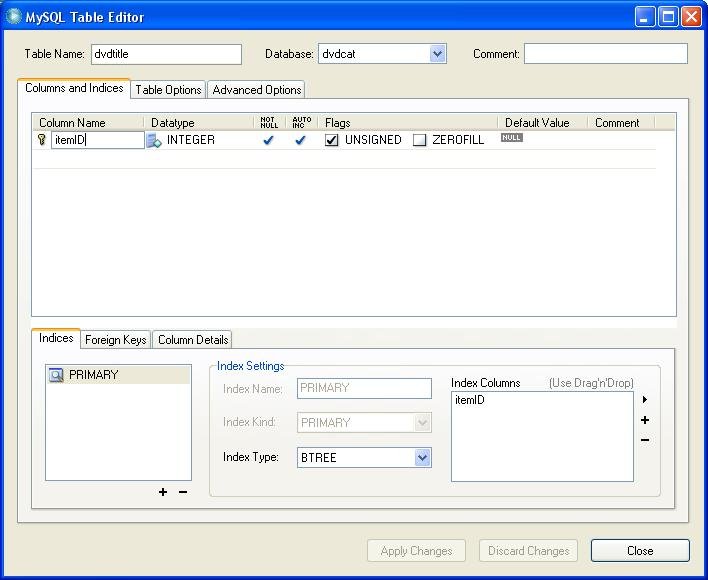Click the Apply Changes button
708x580 pixels.
click(416, 551)
